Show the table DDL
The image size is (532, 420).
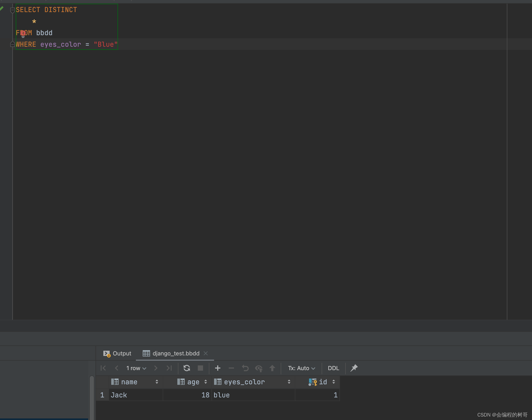tap(333, 368)
